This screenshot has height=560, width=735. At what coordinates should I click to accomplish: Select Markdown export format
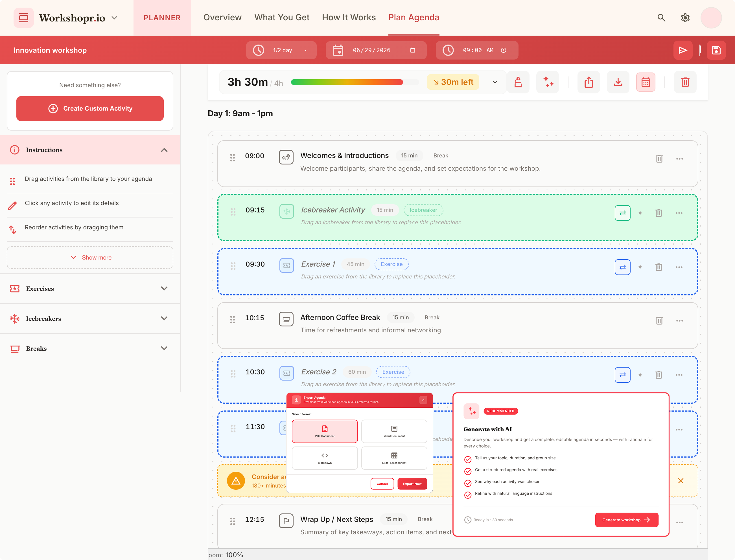325,458
